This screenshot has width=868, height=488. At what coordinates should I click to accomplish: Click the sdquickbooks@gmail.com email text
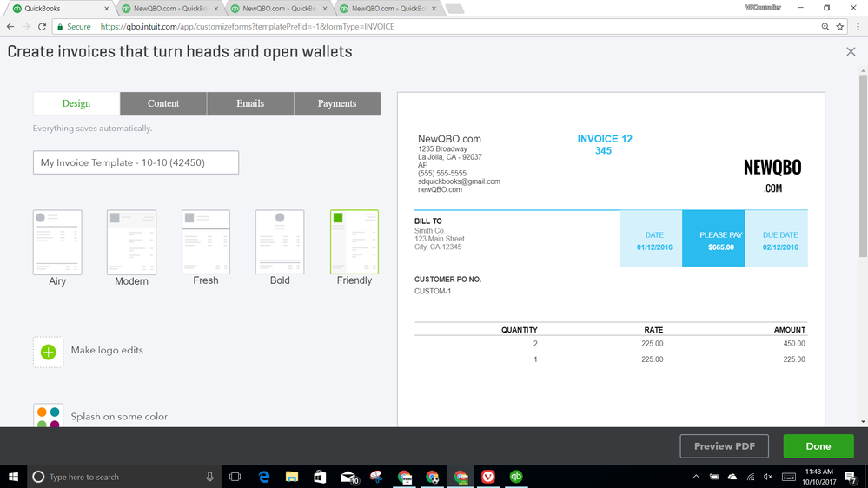point(459,181)
